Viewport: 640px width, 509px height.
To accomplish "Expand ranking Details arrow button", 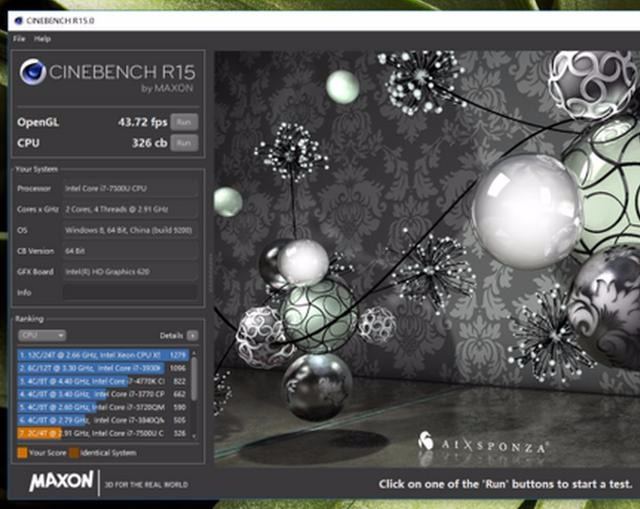I will click(x=192, y=335).
